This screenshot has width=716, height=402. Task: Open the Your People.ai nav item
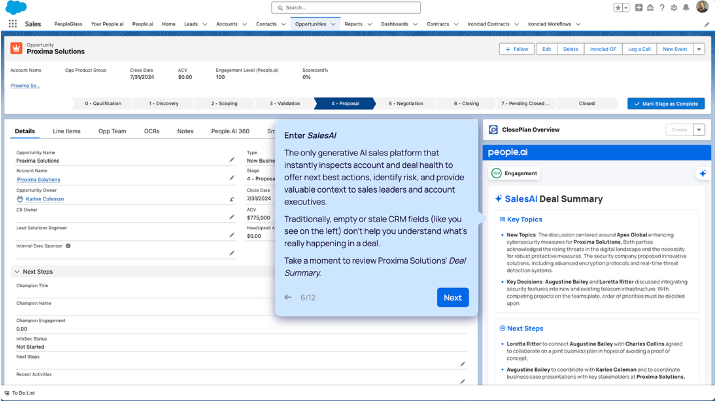coord(107,24)
